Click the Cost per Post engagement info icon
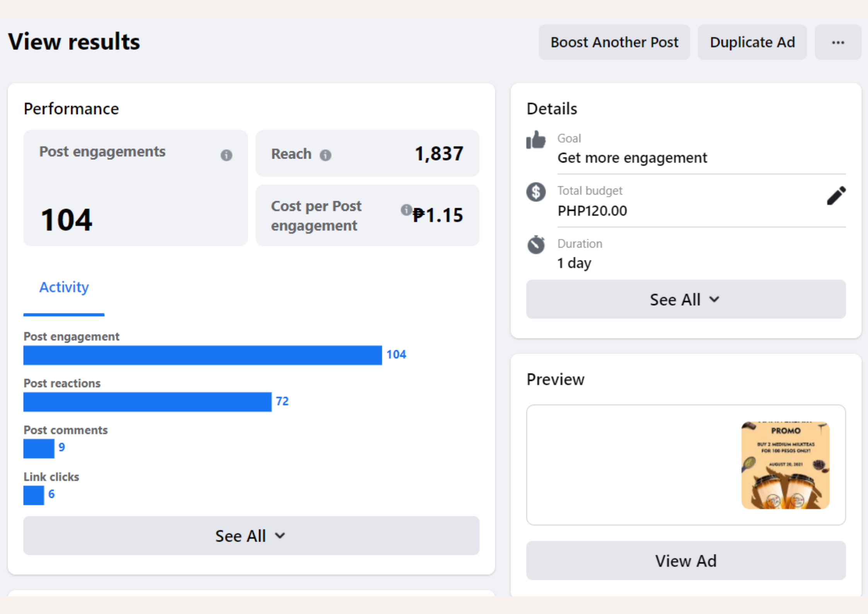The height and width of the screenshot is (614, 868). [x=405, y=210]
